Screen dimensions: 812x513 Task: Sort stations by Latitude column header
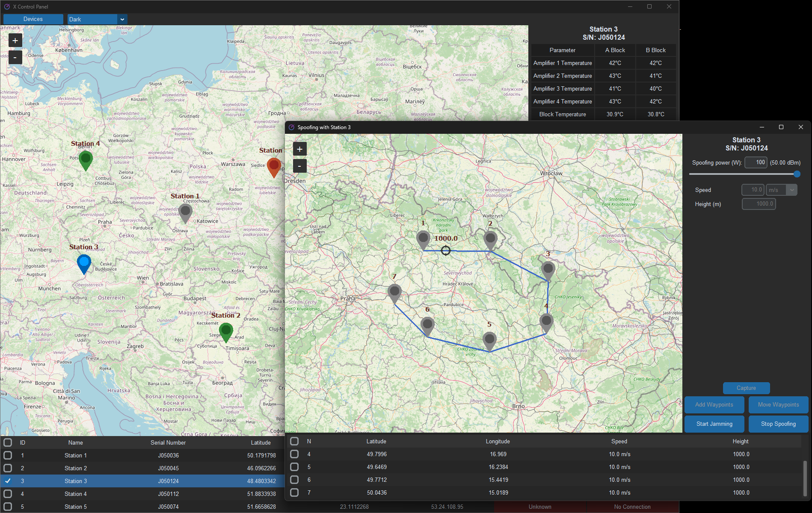261,442
